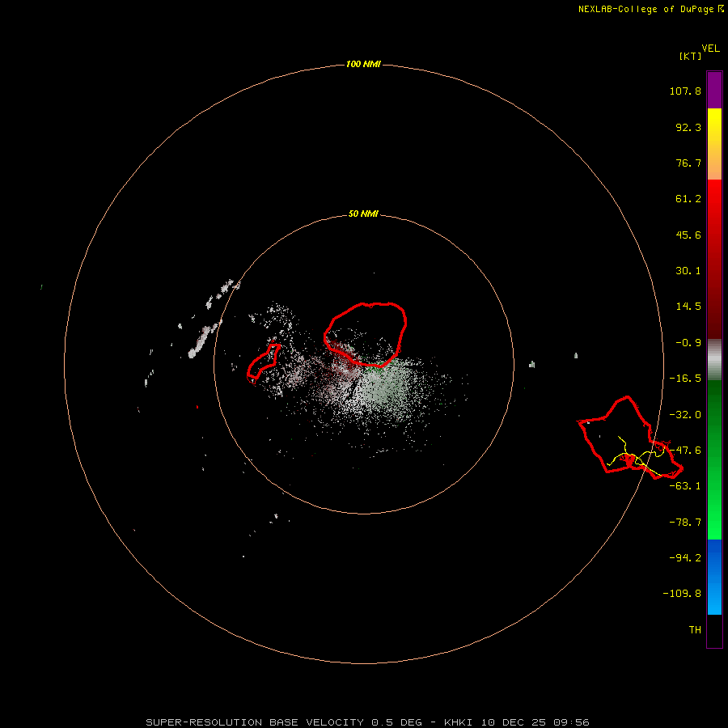Screen dimensions: 728x728
Task: Click the Super-Resolution Base Velocity caption text
Action: point(367,722)
